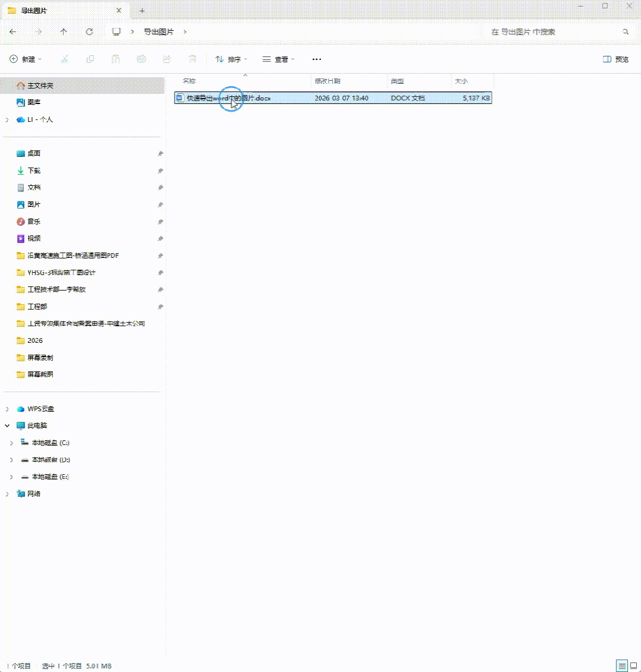Click the search magnifier icon
The image size is (641, 672).
click(626, 31)
